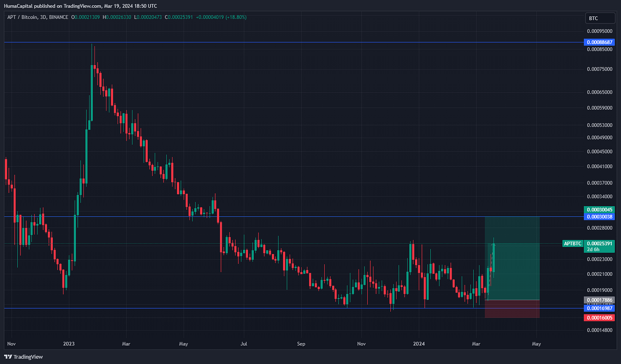Click the 0.00095000 price axis label
The width and height of the screenshot is (621, 364).
pyautogui.click(x=600, y=31)
